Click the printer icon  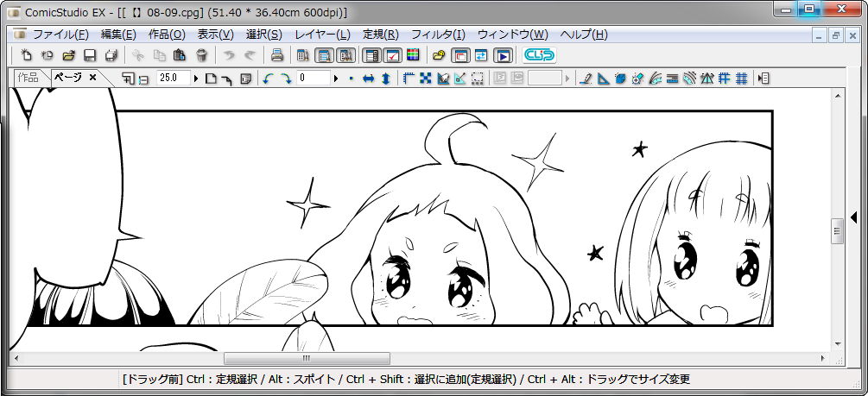276,55
